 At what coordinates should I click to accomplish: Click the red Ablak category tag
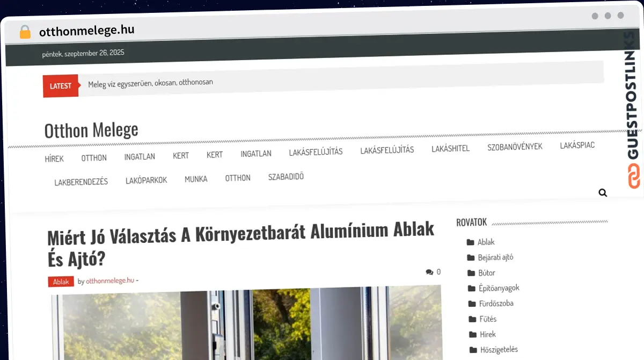[61, 282]
